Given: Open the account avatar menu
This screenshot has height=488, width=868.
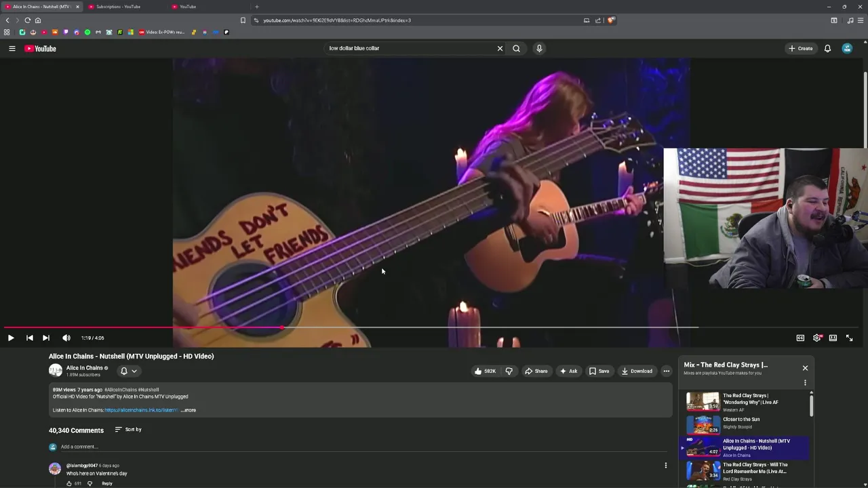Looking at the screenshot, I should [847, 48].
